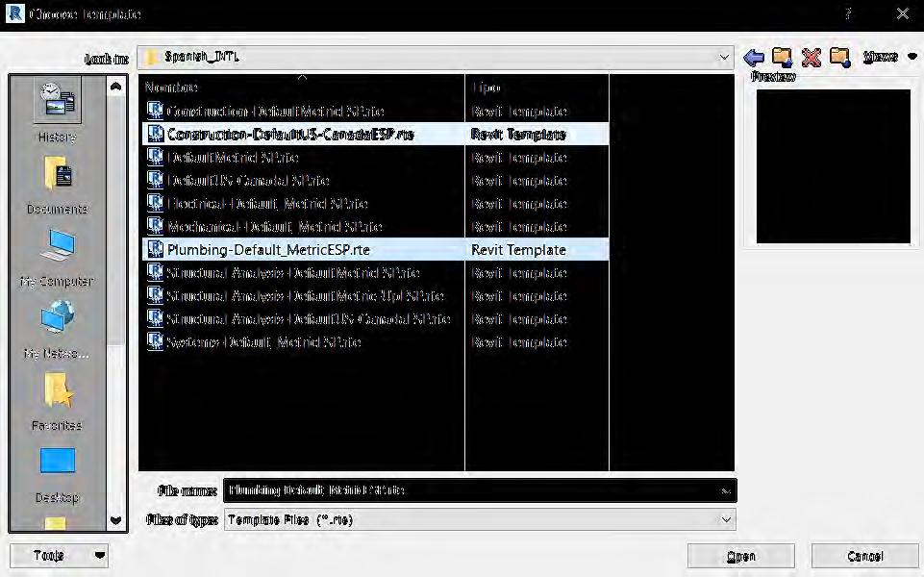Select DefaultUS-CanadaESP.rte file name
This screenshot has width=924, height=577.
[248, 181]
